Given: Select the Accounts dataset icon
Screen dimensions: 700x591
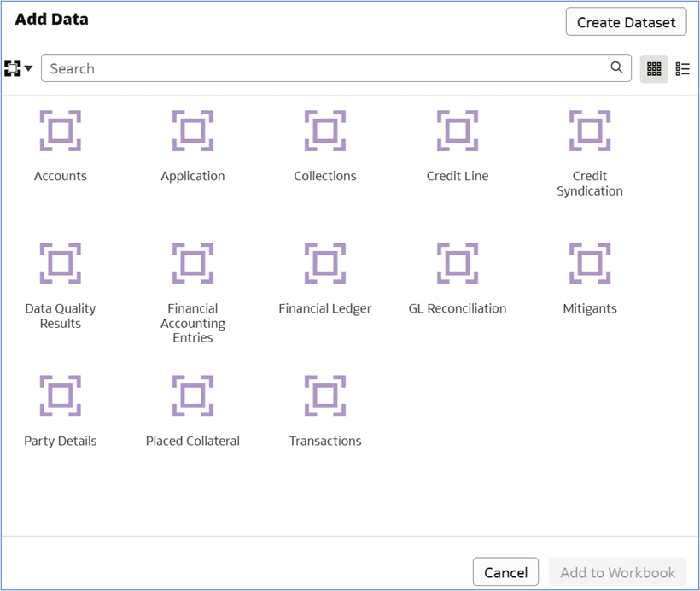Looking at the screenshot, I should (60, 130).
